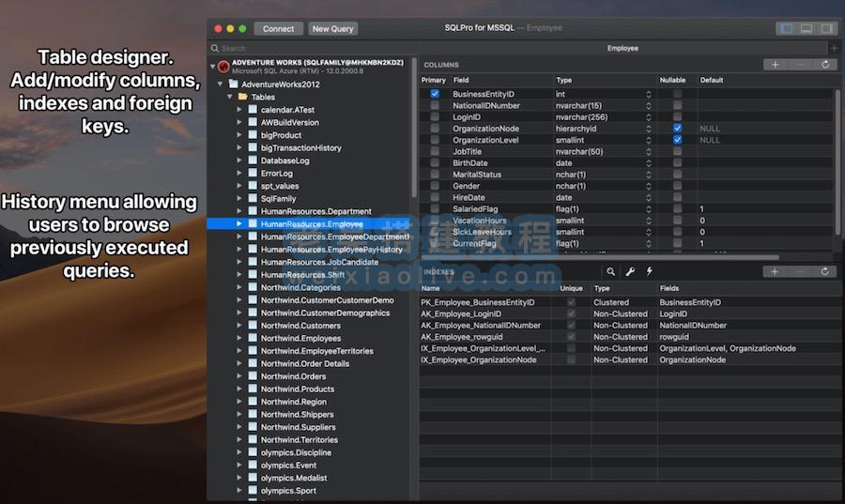
Task: Click the Adventure Works server connection icon
Action: 223,67
